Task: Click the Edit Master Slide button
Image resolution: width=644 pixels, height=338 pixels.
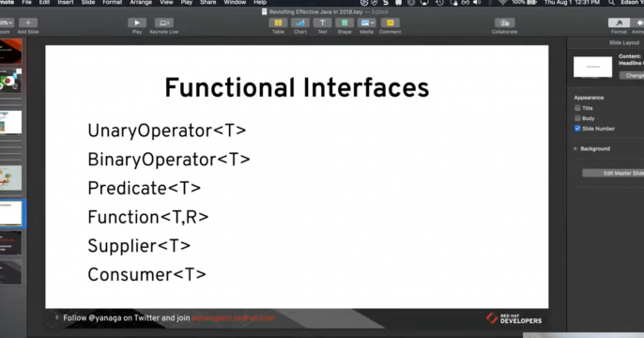Action: pos(613,174)
